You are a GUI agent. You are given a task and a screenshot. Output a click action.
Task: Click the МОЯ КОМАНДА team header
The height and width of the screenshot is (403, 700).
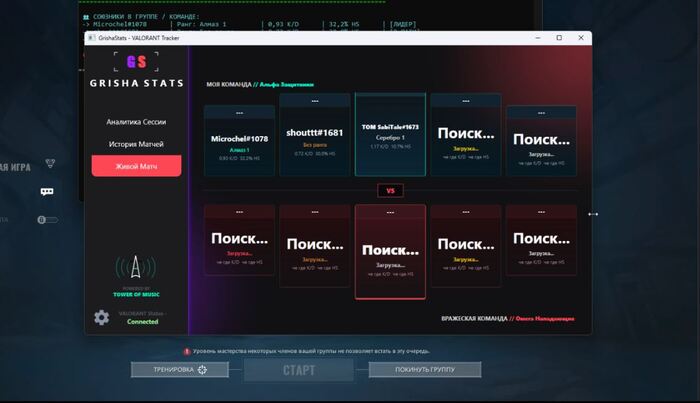point(260,84)
